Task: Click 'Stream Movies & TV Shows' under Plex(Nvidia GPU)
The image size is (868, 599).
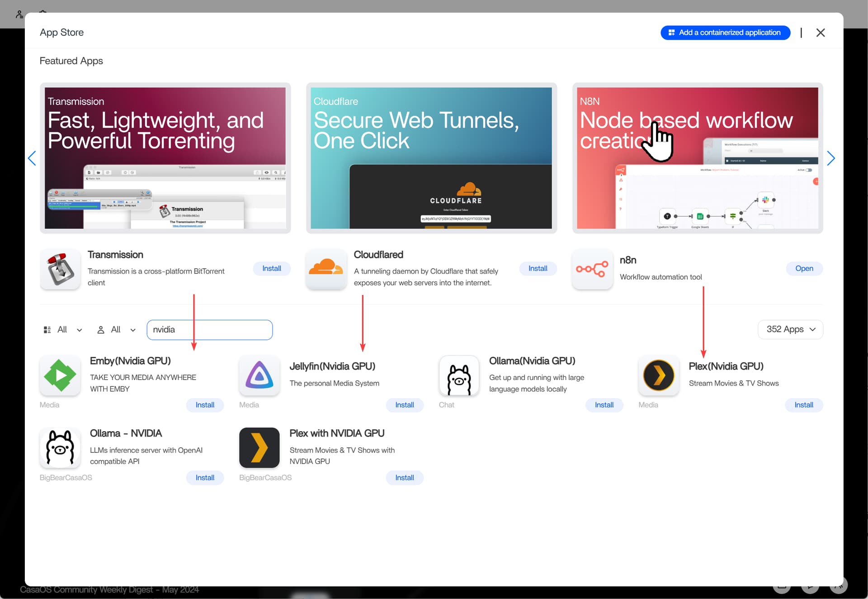Action: [x=734, y=383]
